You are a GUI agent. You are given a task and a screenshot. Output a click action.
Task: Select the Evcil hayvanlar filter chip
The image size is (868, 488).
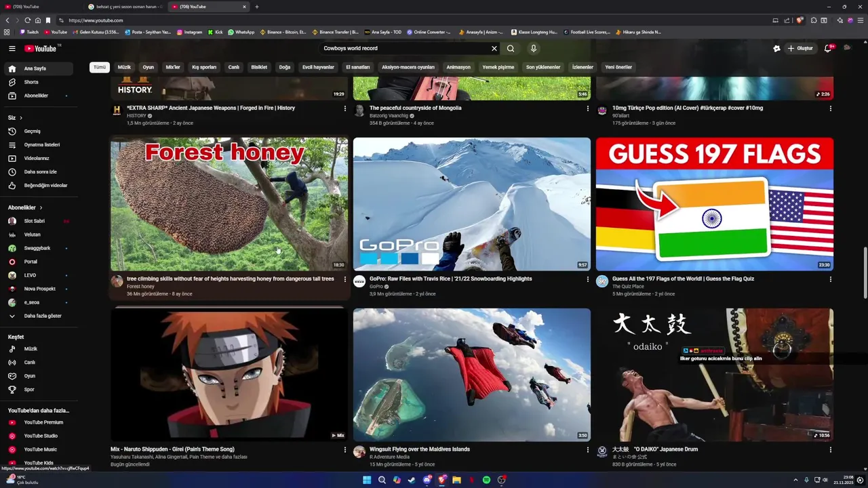tap(318, 67)
